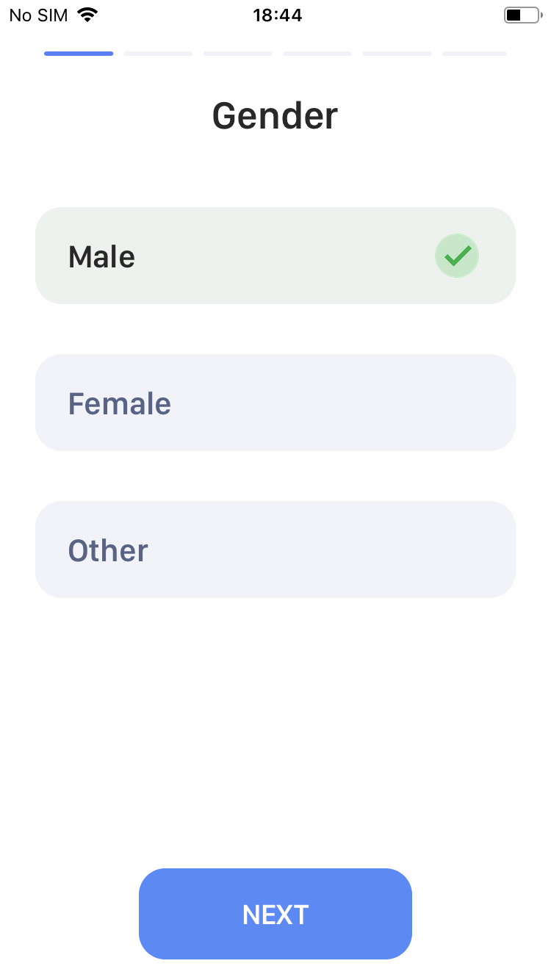Image resolution: width=551 pixels, height=980 pixels.
Task: Tap the white NEXT text label
Action: (x=275, y=915)
